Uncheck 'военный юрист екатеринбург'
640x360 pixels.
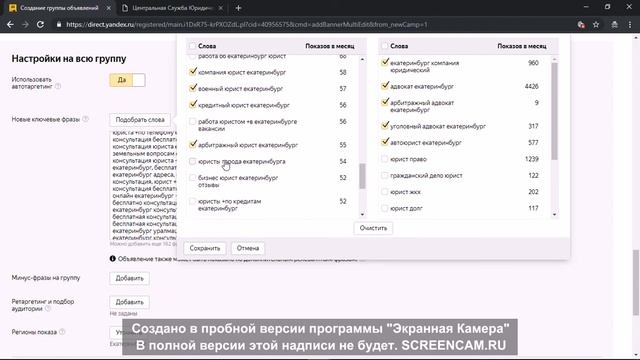tap(193, 88)
